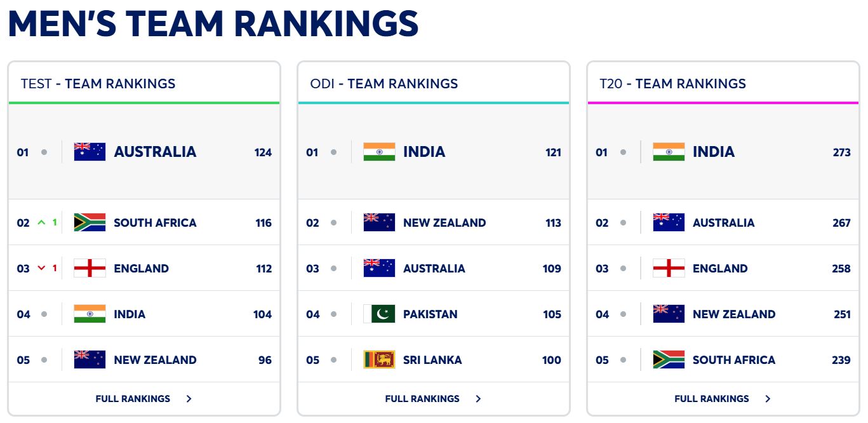Open Full Rankings link under Test

click(x=133, y=399)
